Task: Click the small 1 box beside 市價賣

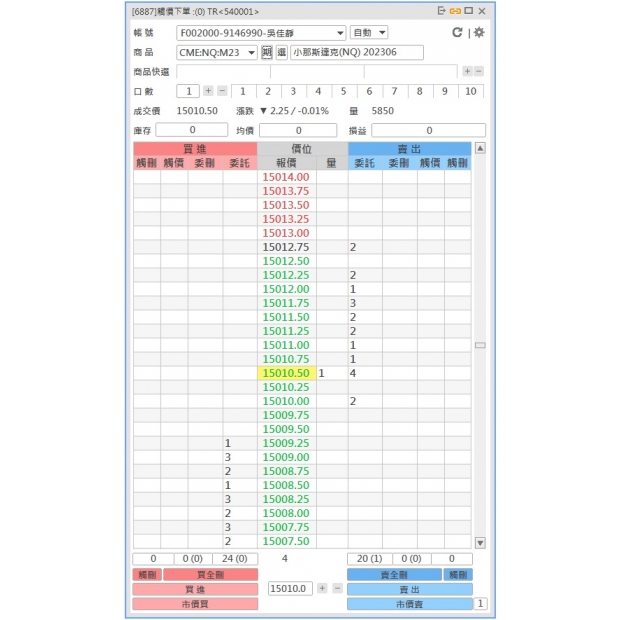Action: click(480, 603)
